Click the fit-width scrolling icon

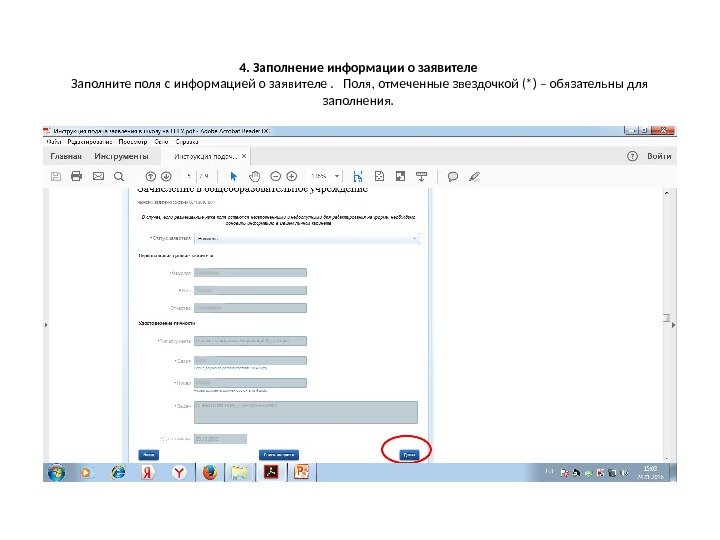[x=358, y=176]
